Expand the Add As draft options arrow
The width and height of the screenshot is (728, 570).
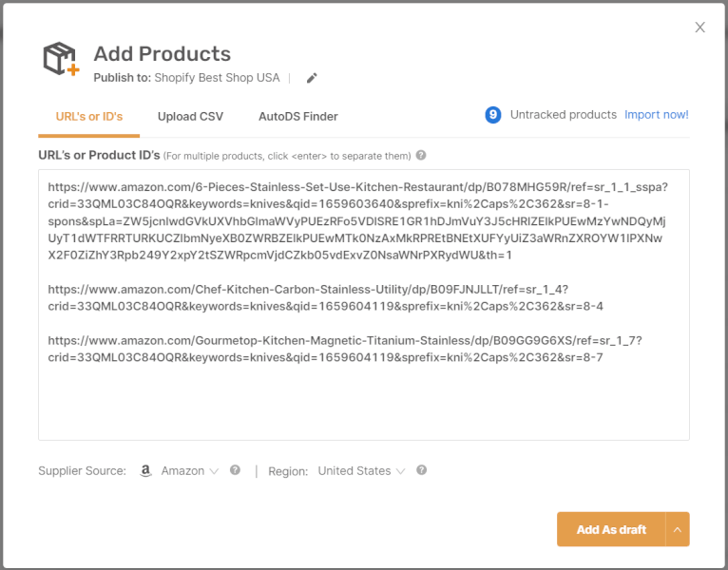point(678,529)
